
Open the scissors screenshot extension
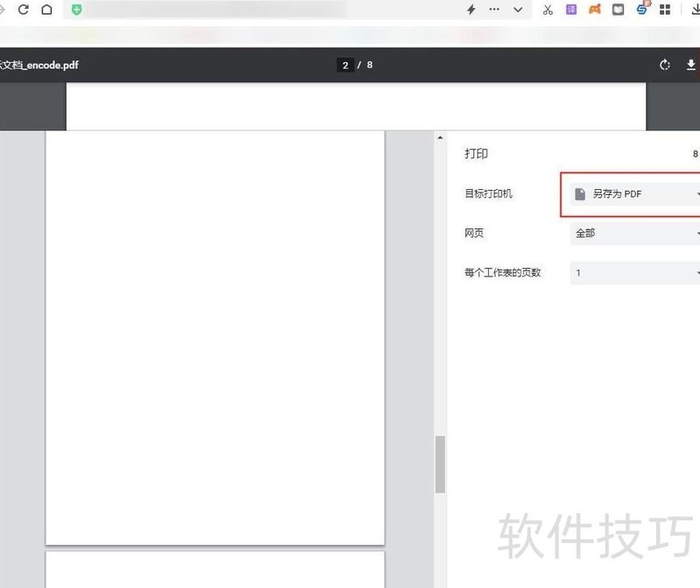click(x=549, y=10)
